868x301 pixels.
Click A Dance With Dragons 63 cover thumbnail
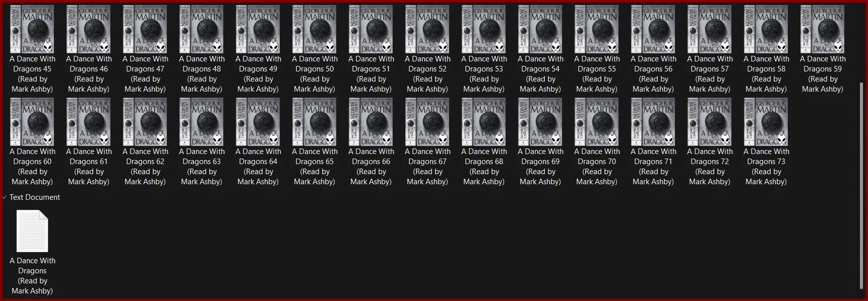(x=202, y=122)
